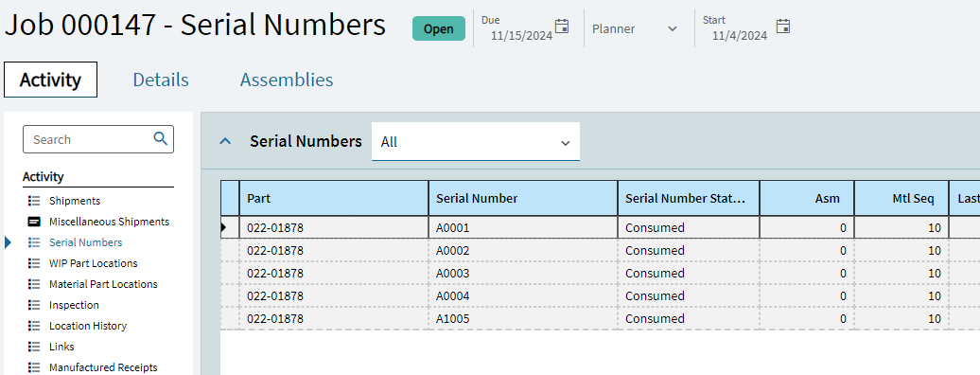980x375 pixels.
Task: Click the Start date field 11/4/2024
Action: click(740, 36)
